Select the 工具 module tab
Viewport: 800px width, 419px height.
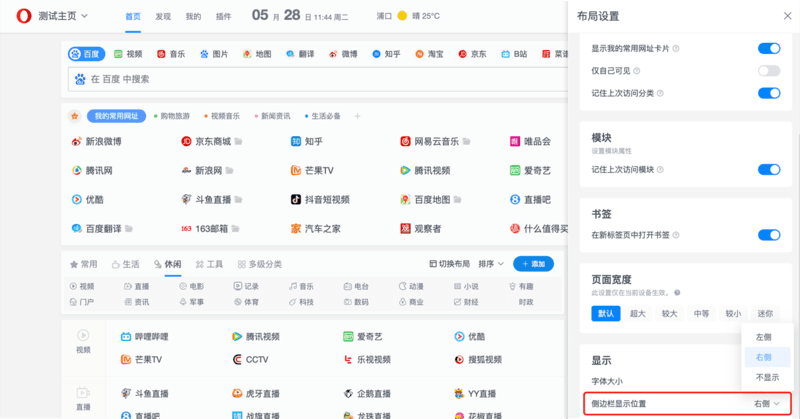(x=209, y=264)
